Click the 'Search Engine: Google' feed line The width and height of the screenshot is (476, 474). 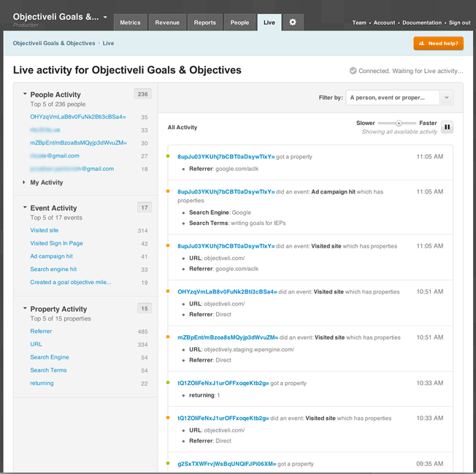(220, 213)
